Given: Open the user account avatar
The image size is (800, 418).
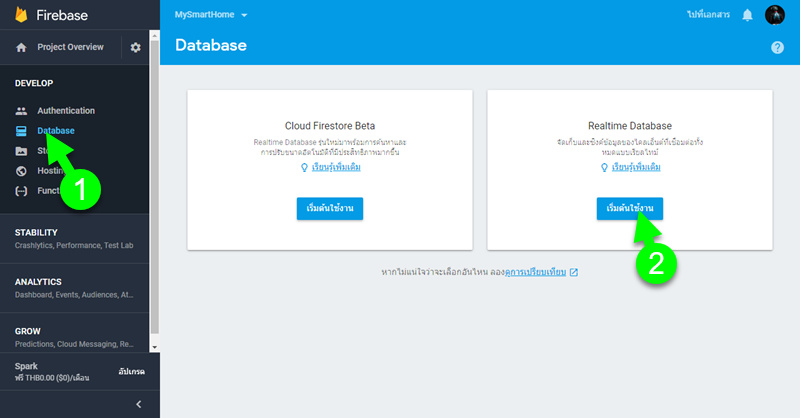Looking at the screenshot, I should coord(774,15).
